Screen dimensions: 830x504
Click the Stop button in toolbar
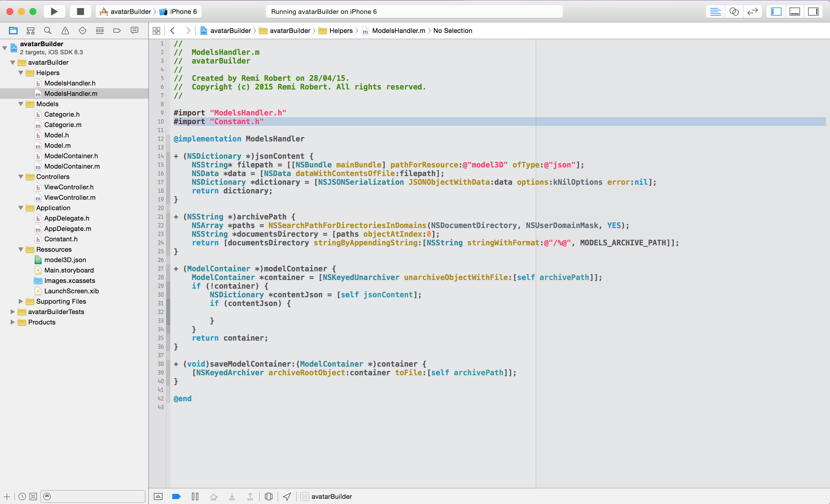pos(80,12)
